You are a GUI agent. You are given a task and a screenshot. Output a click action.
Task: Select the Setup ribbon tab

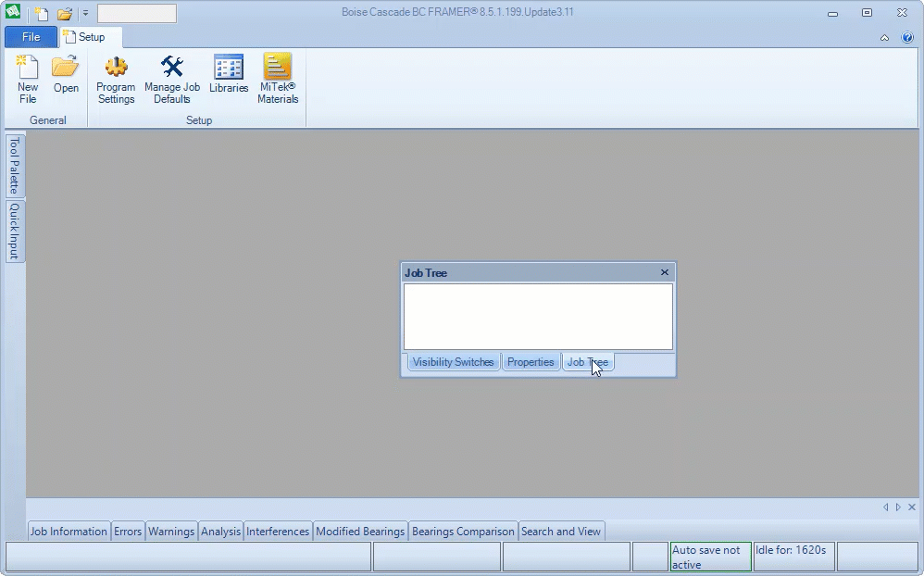tap(91, 36)
